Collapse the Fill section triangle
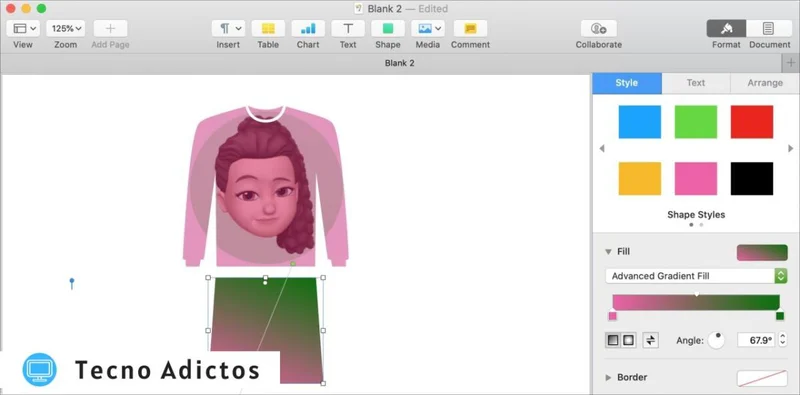This screenshot has height=395, width=800. point(608,252)
